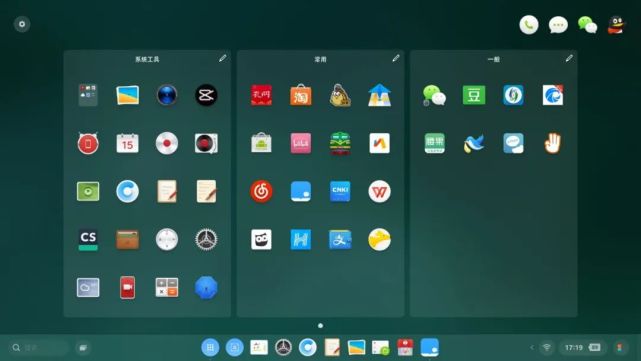Launch the vinyl record player app
The width and height of the screenshot is (641, 361).
click(x=206, y=143)
